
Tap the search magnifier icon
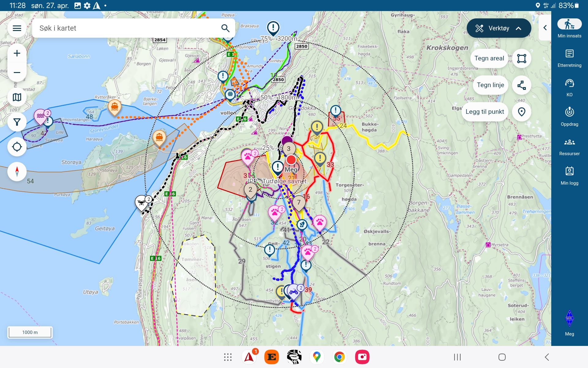225,28
